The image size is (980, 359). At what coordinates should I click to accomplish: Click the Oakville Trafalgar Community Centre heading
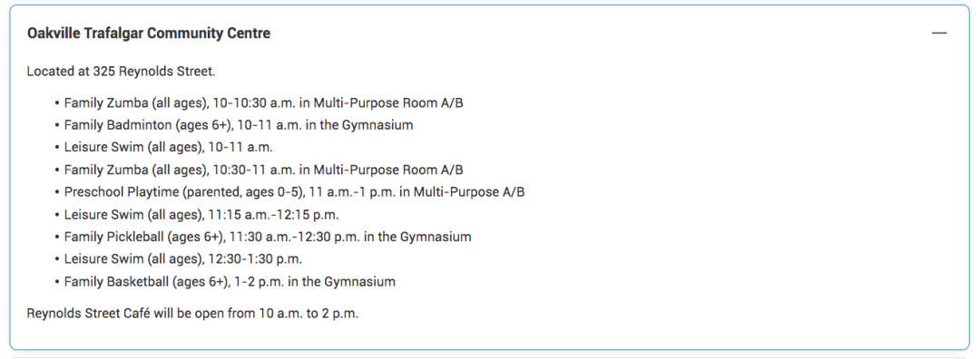coord(149,34)
